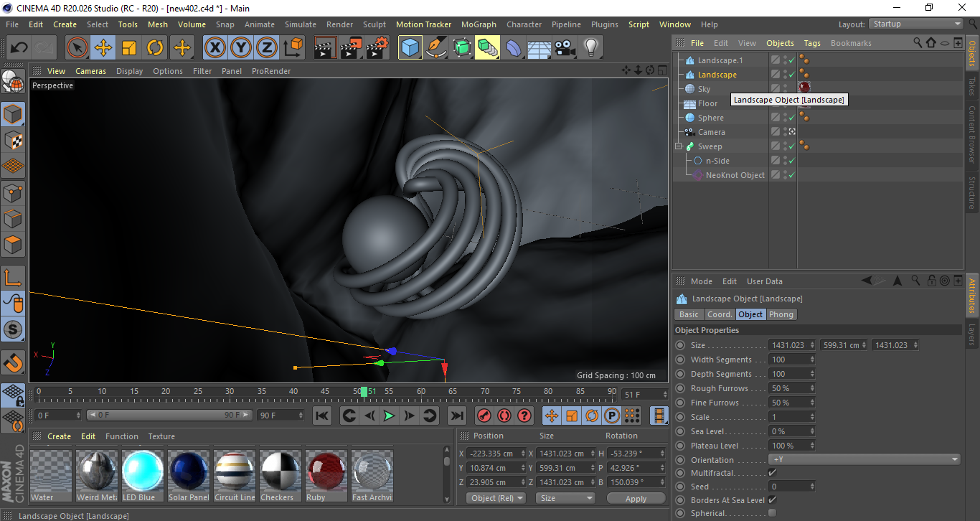Activate the Rotate tool
Viewport: 980px width, 521px height.
155,48
